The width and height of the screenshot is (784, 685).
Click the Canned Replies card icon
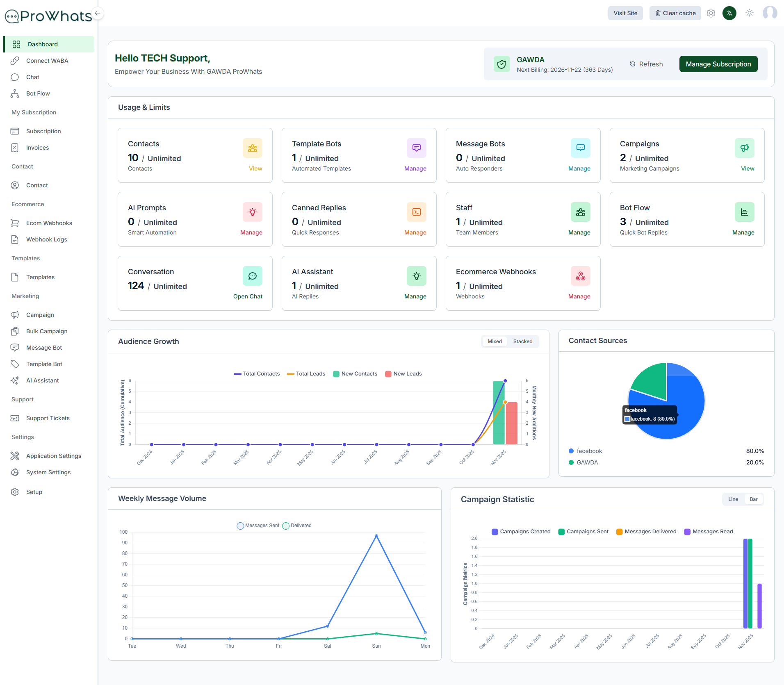[x=417, y=212]
